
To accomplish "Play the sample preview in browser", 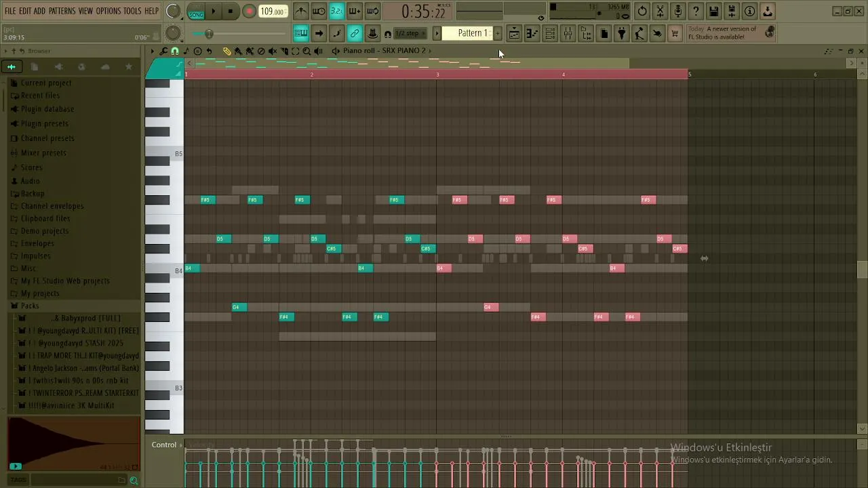I will click(x=15, y=466).
